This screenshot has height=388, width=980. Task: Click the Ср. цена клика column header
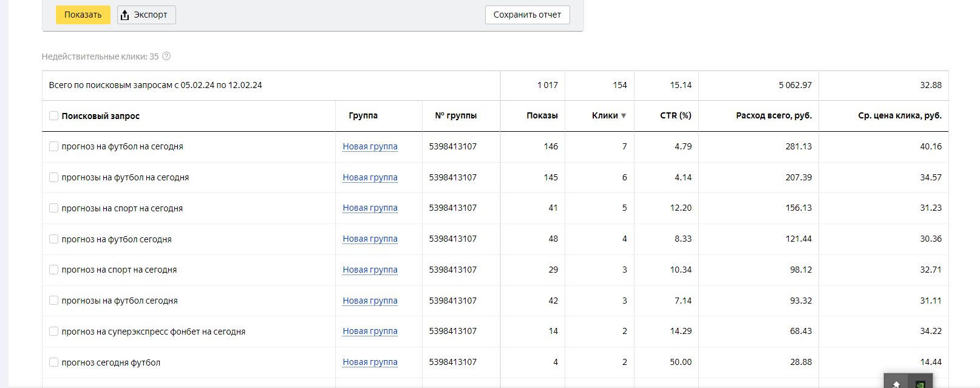899,115
